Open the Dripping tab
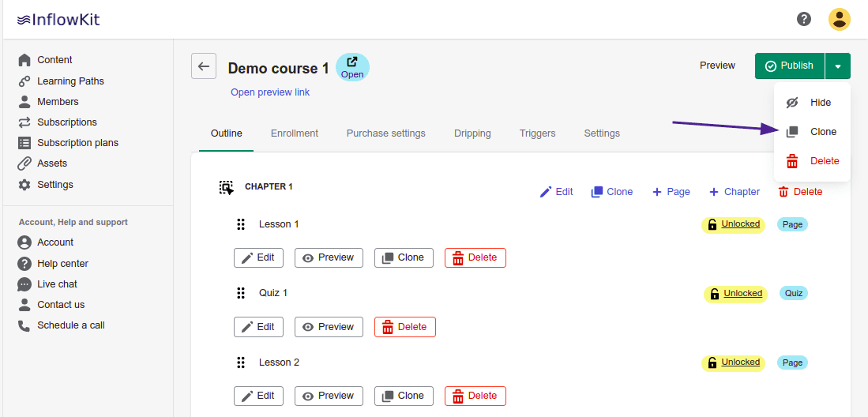Screen dimensions: 868x417 coord(472,133)
